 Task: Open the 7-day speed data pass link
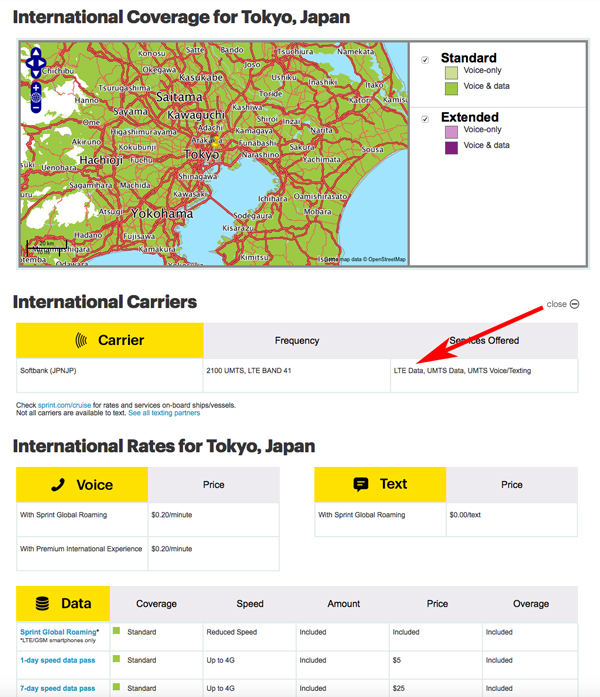(57, 688)
